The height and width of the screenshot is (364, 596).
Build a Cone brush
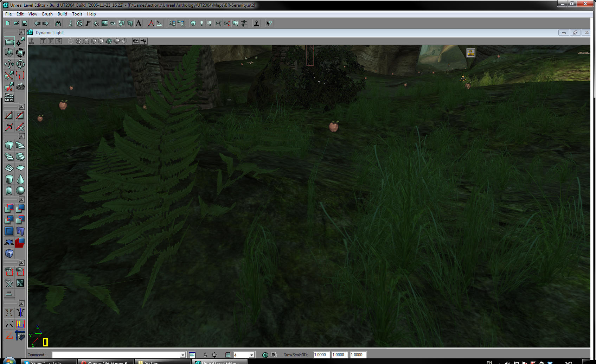tap(20, 179)
